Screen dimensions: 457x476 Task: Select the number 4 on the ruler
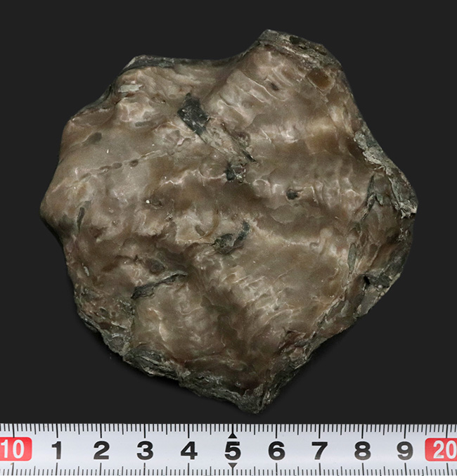pyautogui.click(x=188, y=449)
